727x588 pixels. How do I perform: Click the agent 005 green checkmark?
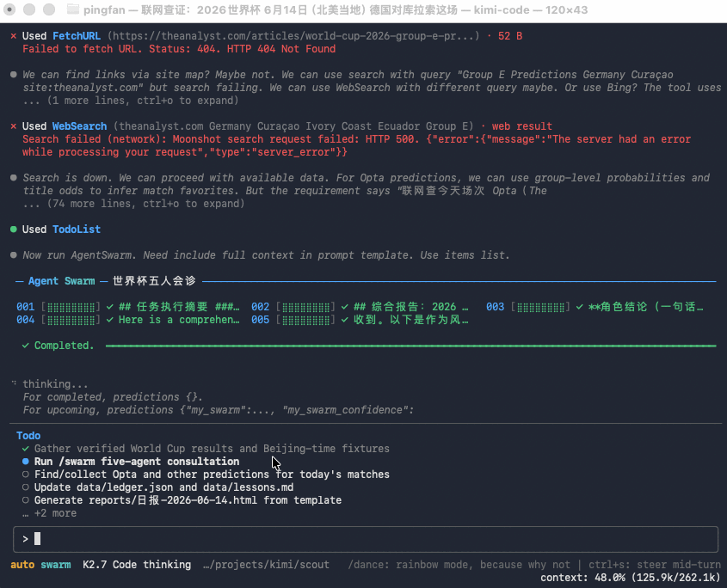(344, 320)
